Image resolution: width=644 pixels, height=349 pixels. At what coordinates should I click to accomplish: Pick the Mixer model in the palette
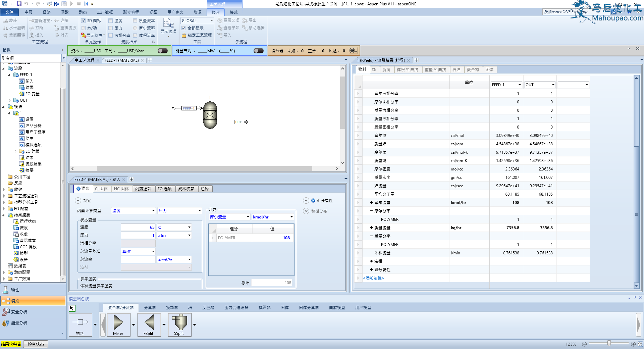click(x=118, y=325)
